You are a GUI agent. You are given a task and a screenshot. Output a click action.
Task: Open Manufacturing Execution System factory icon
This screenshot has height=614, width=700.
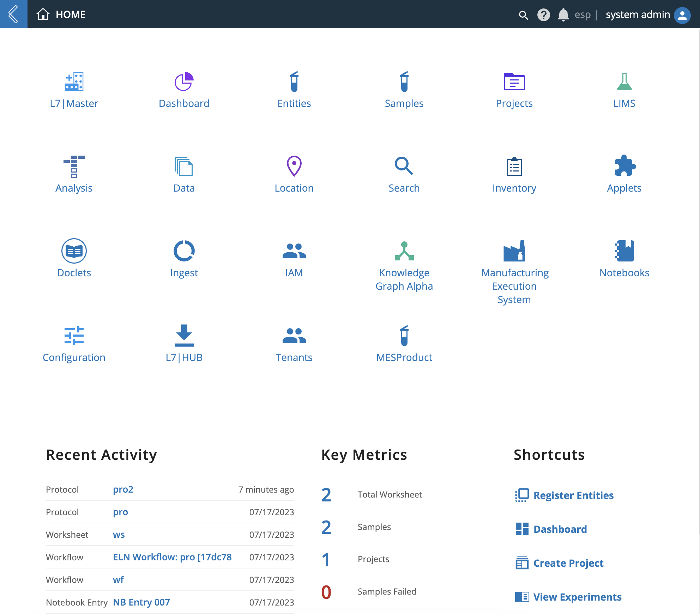[514, 251]
